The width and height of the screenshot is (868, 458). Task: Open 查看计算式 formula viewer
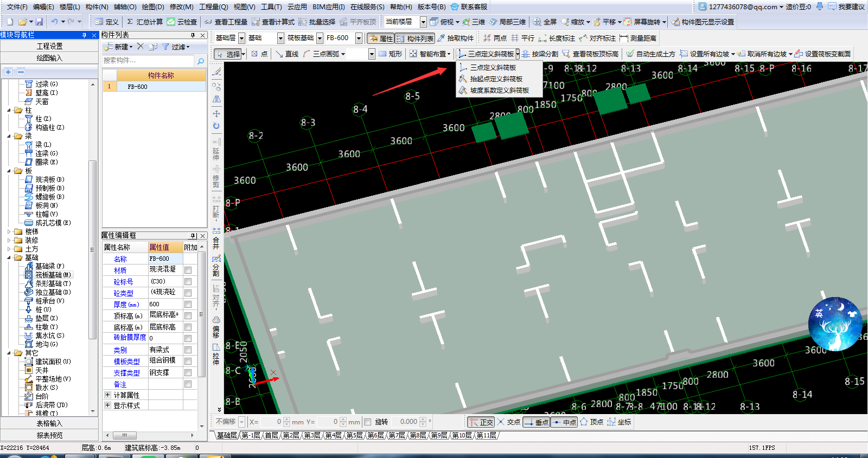[x=273, y=22]
